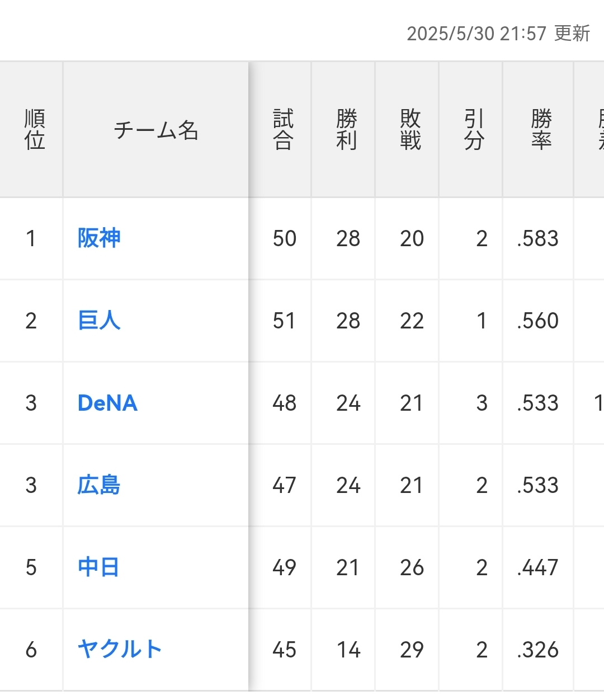Click the 2025/5/30 21:57 更新 timestamp
Image resolution: width=604 pixels, height=700 pixels.
498,34
